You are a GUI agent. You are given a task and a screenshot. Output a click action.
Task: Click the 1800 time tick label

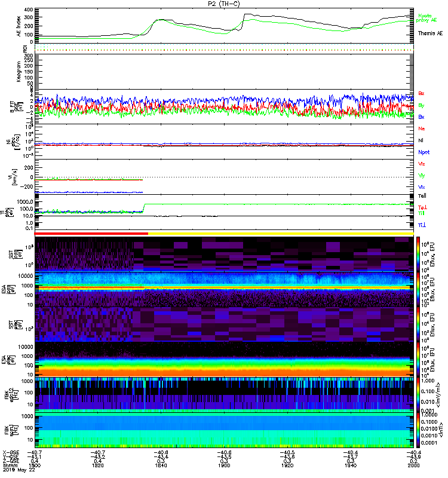pos(35,465)
